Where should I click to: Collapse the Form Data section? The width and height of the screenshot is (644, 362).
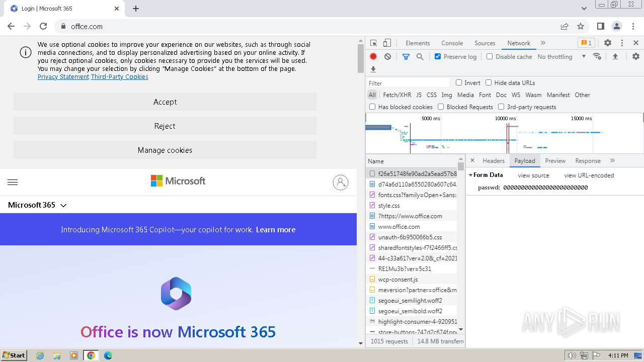pos(471,175)
